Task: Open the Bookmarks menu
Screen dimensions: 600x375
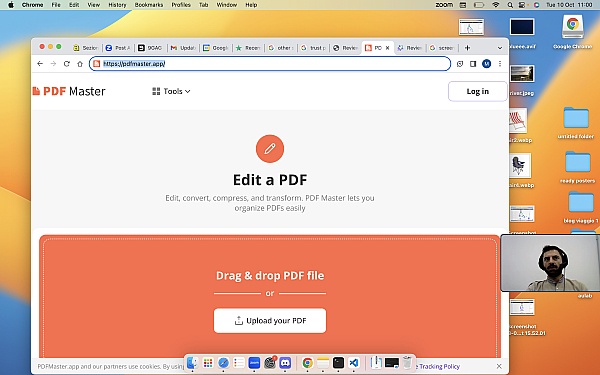Action: (149, 5)
